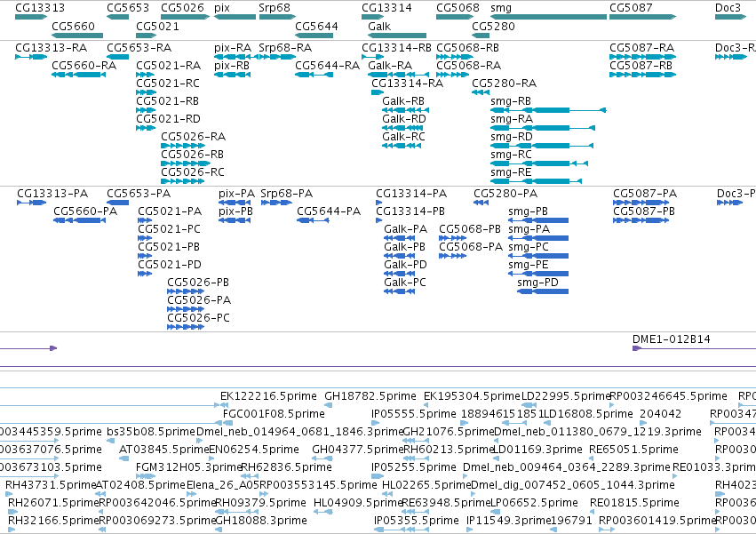
Task: Click the CG5068 gene label
Action: [x=458, y=8]
